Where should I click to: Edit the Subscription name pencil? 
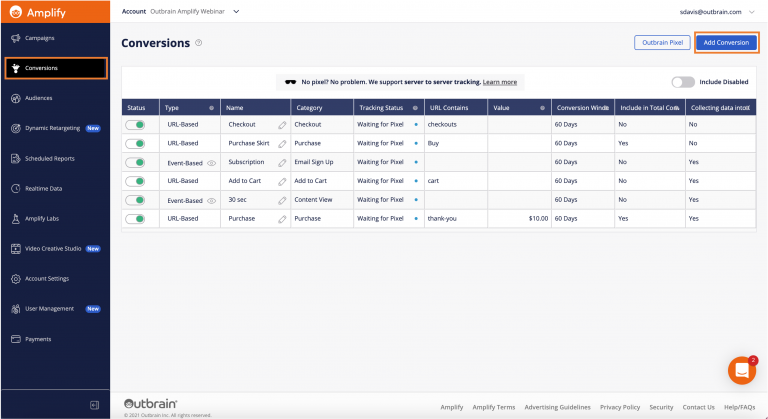282,163
